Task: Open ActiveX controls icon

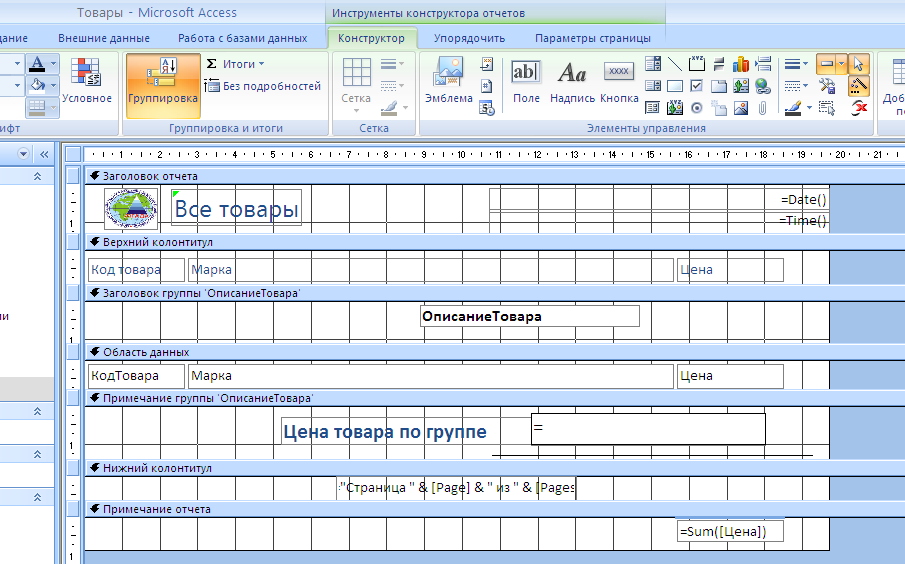Action: (859, 107)
